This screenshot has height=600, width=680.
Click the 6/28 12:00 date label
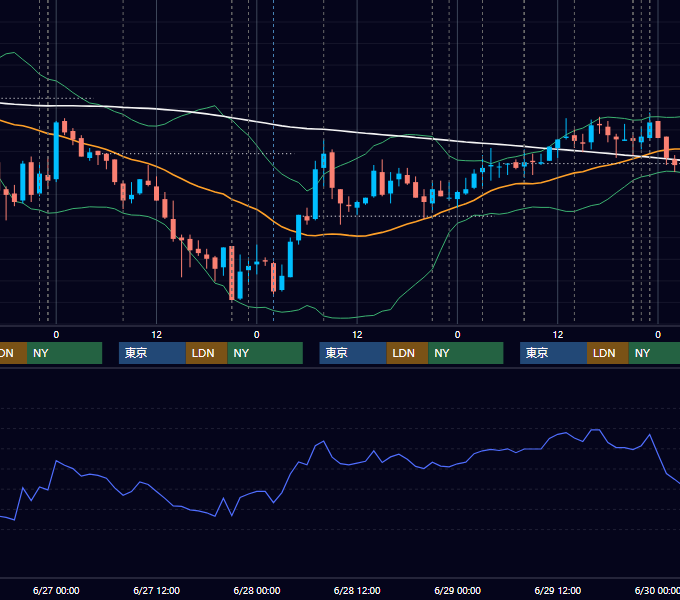(357, 590)
